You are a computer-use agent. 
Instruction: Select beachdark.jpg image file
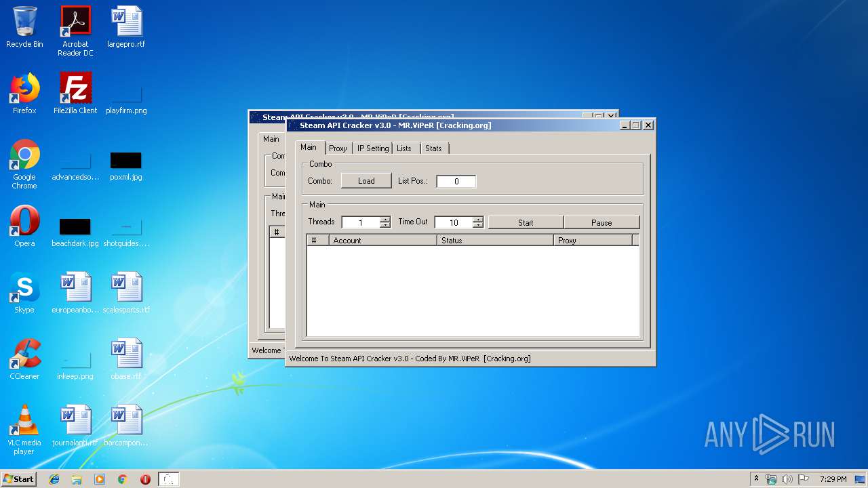pos(75,232)
